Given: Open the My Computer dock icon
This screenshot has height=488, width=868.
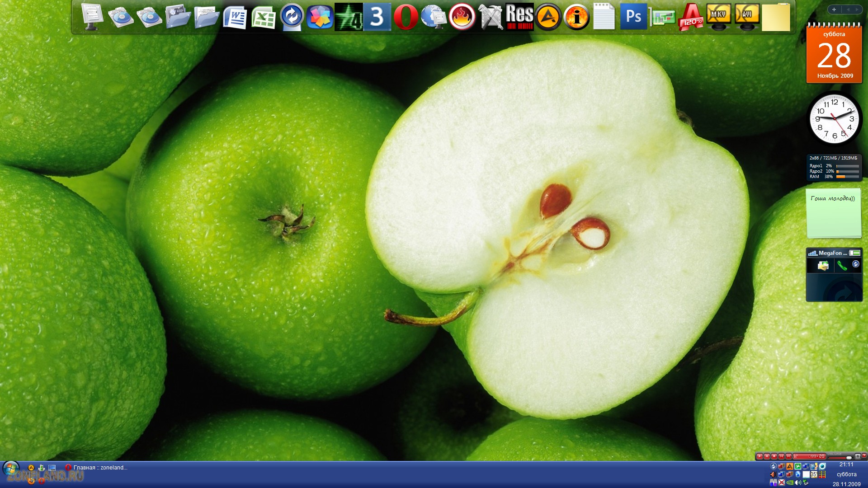Looking at the screenshot, I should [93, 17].
